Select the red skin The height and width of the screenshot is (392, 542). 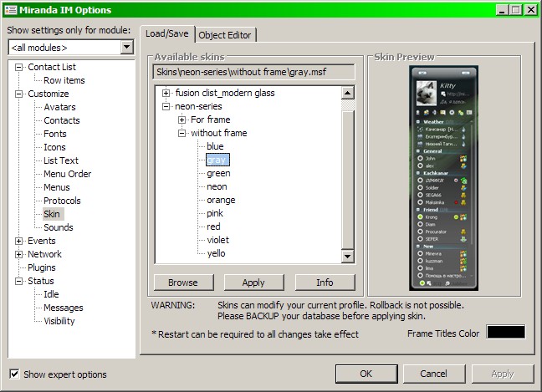(x=213, y=227)
